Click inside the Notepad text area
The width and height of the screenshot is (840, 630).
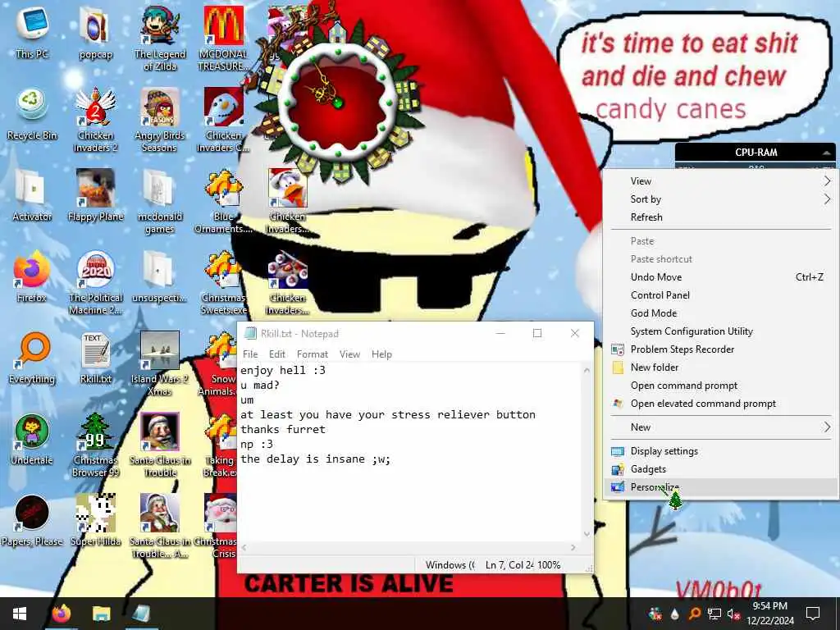[x=410, y=453]
